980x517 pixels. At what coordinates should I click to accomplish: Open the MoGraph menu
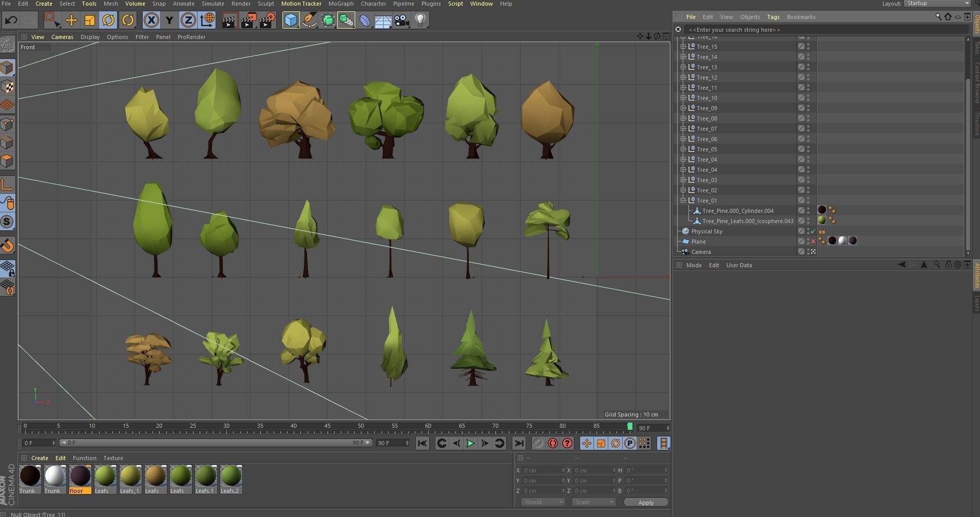point(341,4)
